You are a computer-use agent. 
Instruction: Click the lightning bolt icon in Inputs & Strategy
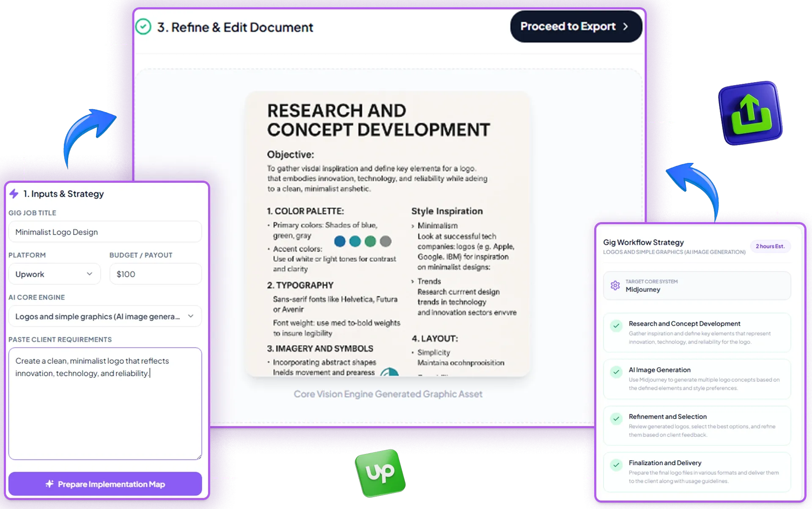[x=14, y=194]
